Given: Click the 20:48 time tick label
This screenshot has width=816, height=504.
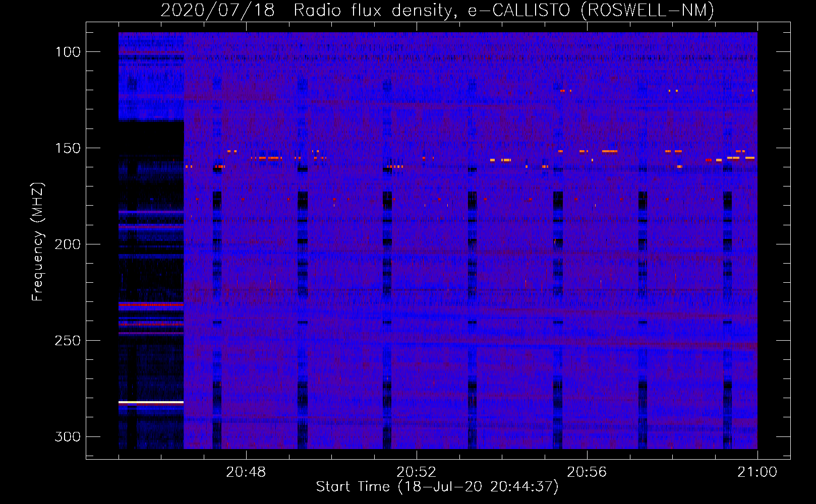Looking at the screenshot, I should click(x=246, y=472).
